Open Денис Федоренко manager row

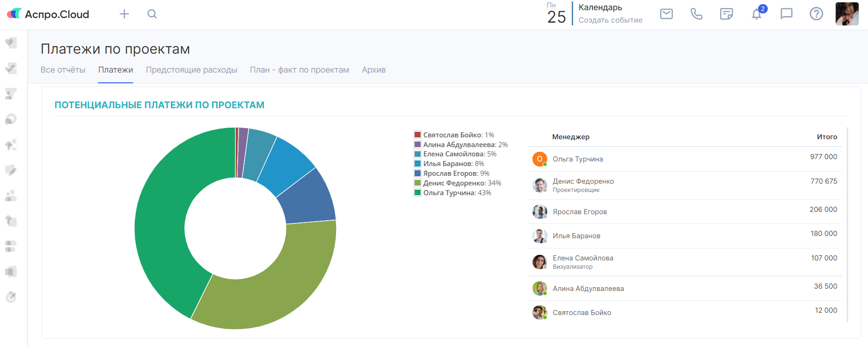[583, 181]
